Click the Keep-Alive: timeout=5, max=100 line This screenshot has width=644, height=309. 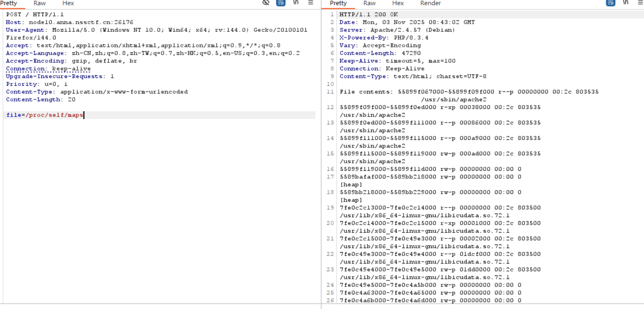(x=397, y=61)
